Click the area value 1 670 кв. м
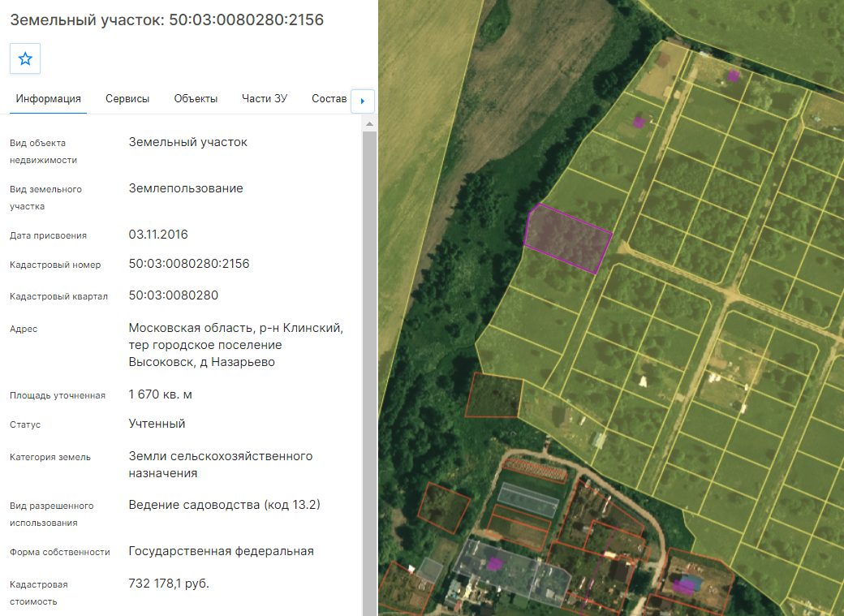Screen dimensions: 844x616 tap(161, 394)
